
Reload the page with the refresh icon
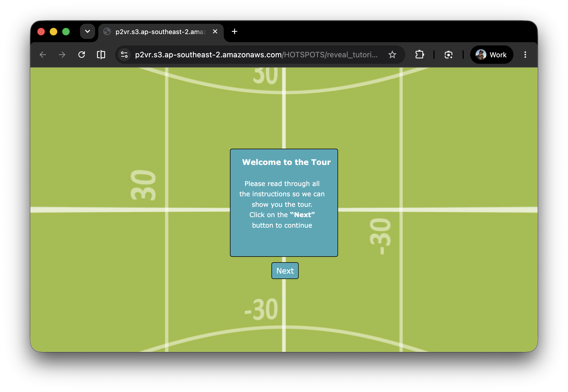[x=82, y=55]
